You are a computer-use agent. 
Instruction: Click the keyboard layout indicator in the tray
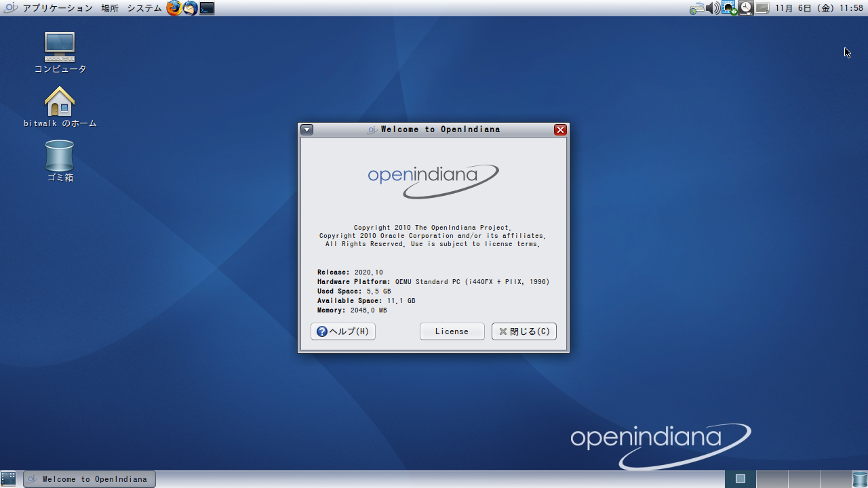(x=696, y=7)
